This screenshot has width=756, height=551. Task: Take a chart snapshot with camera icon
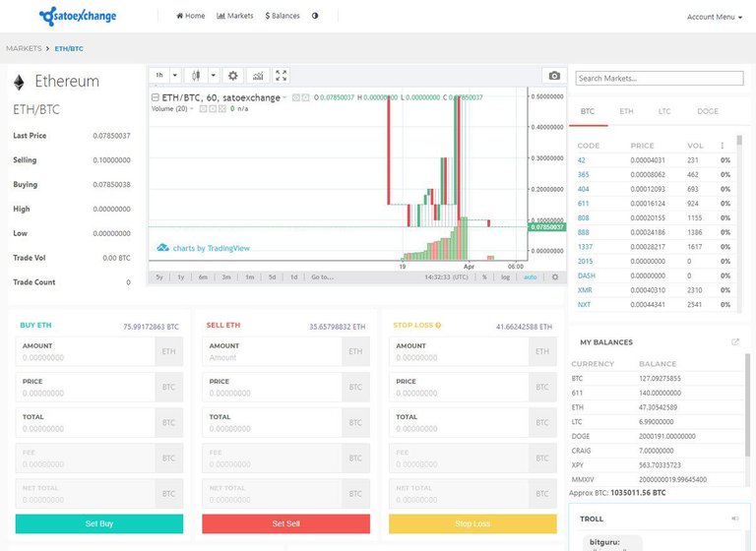554,76
